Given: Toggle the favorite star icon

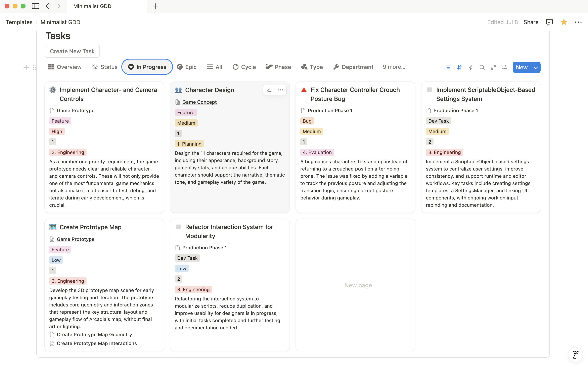Looking at the screenshot, I should click(x=564, y=22).
